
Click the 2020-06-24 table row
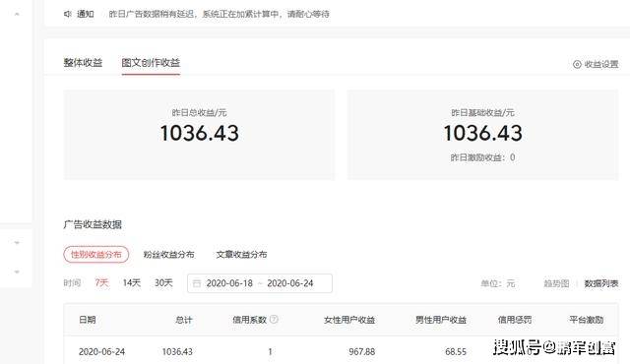click(341, 351)
